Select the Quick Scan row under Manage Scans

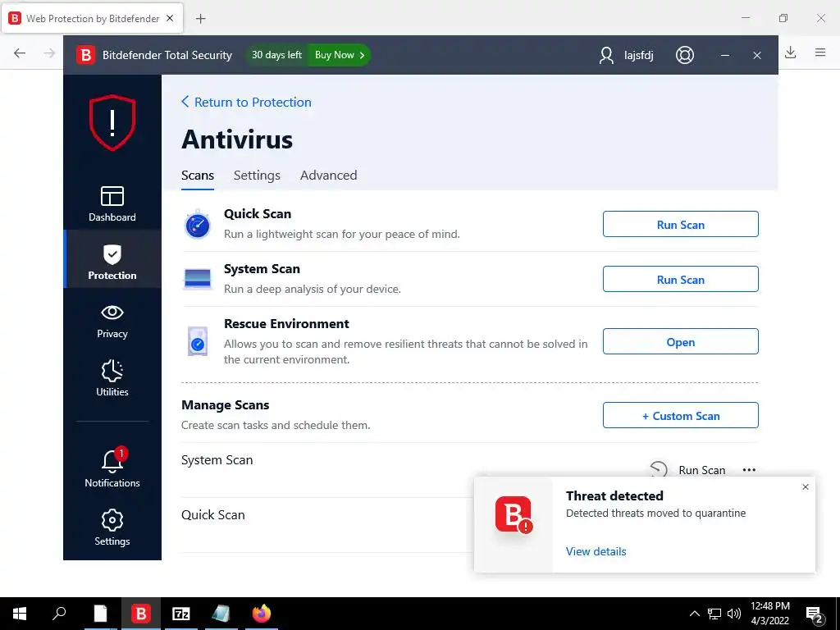pyautogui.click(x=327, y=525)
